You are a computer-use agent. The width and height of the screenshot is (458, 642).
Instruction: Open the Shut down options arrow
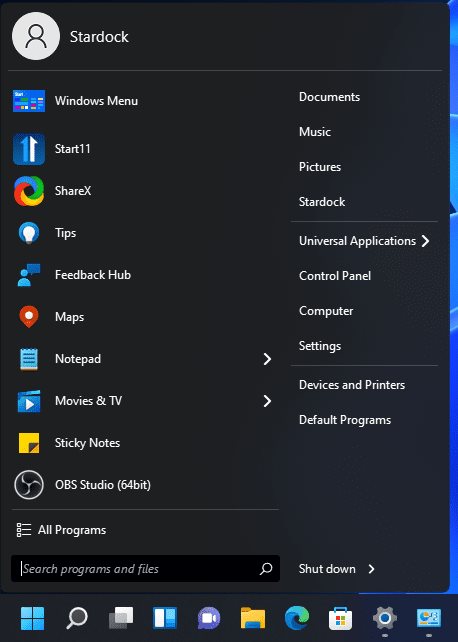[371, 569]
